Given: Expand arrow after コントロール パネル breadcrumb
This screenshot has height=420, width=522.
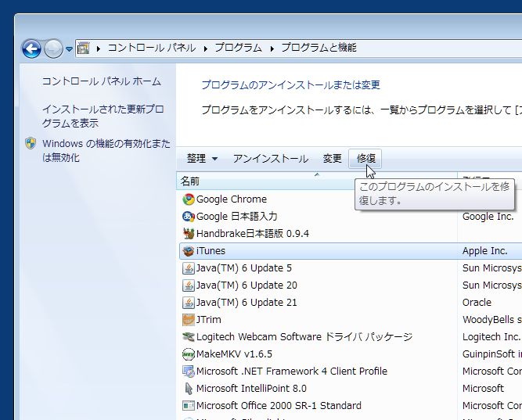Looking at the screenshot, I should point(205,48).
